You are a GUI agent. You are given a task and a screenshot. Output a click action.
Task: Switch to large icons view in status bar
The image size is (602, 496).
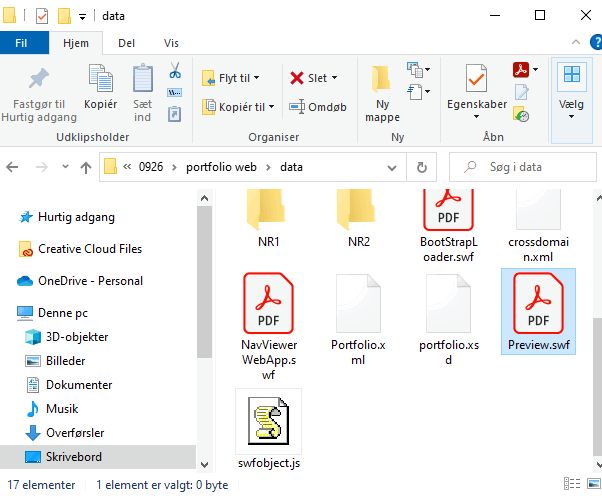594,484
